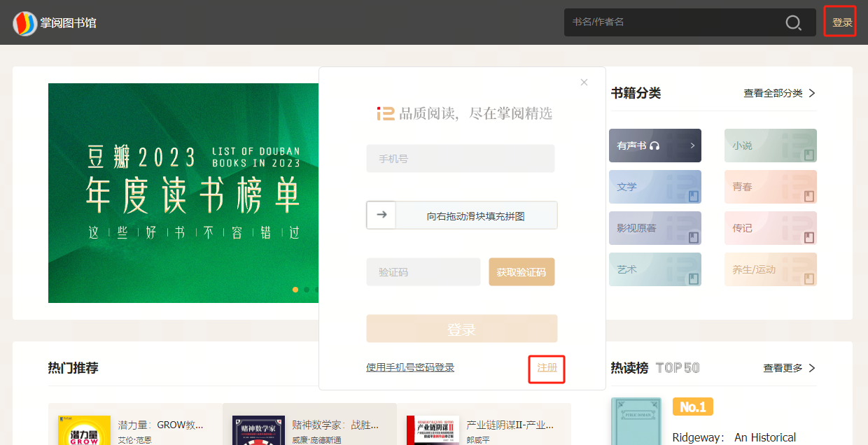The width and height of the screenshot is (868, 445).
Task: Close the login dialog with X
Action: click(584, 83)
